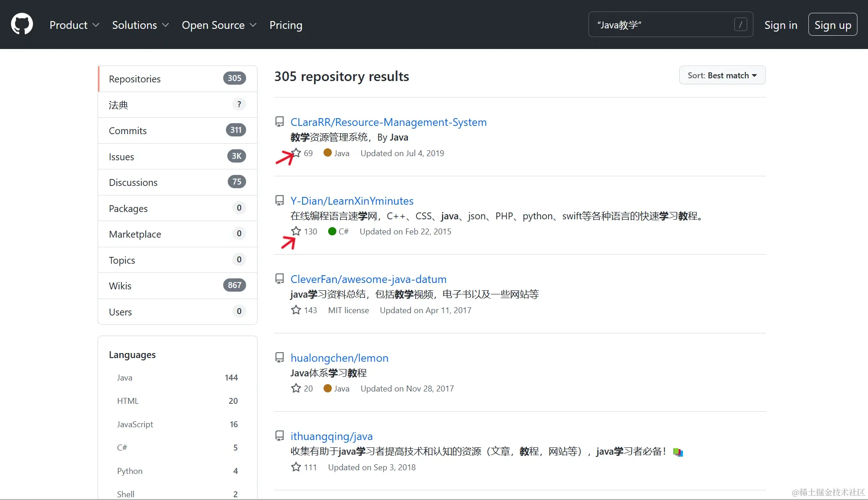The height and width of the screenshot is (500, 868).
Task: Open CLaraRR/Resource-Management-System repository
Action: (x=389, y=122)
